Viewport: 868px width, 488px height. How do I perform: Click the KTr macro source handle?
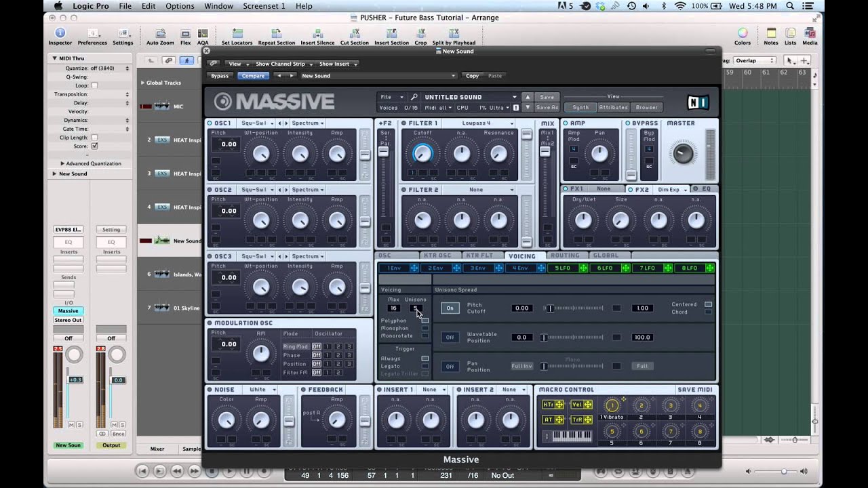coord(559,405)
